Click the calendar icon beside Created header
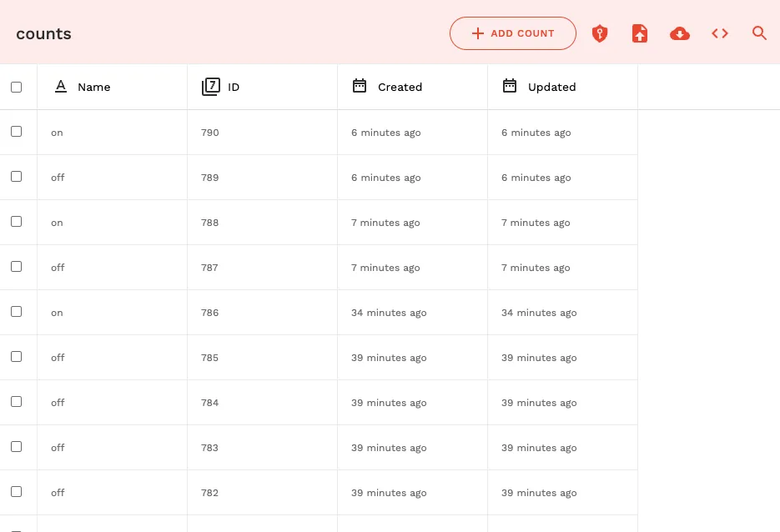Viewport: 780px width, 532px height. [x=360, y=86]
